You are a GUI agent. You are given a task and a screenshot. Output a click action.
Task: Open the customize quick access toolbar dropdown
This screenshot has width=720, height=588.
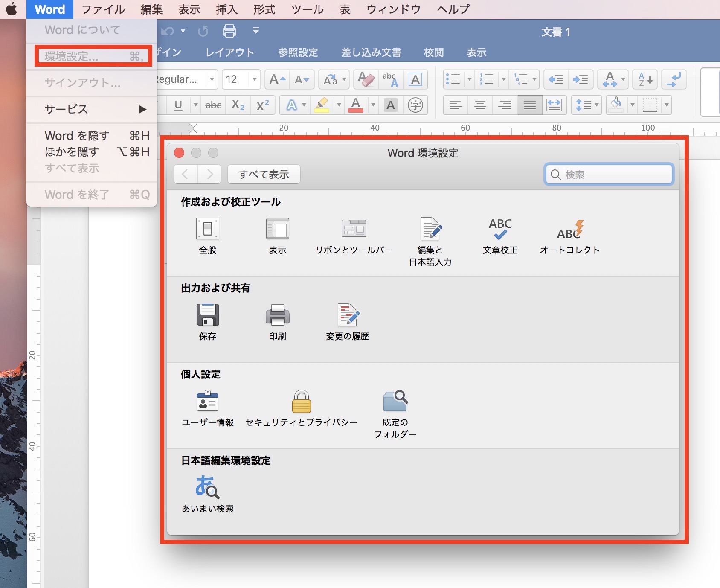[256, 31]
